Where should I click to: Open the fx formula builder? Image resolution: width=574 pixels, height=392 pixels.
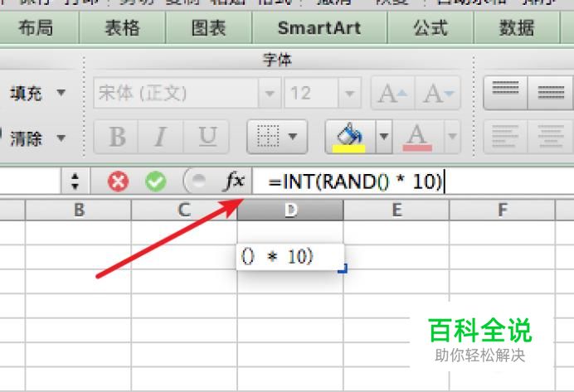coord(234,181)
